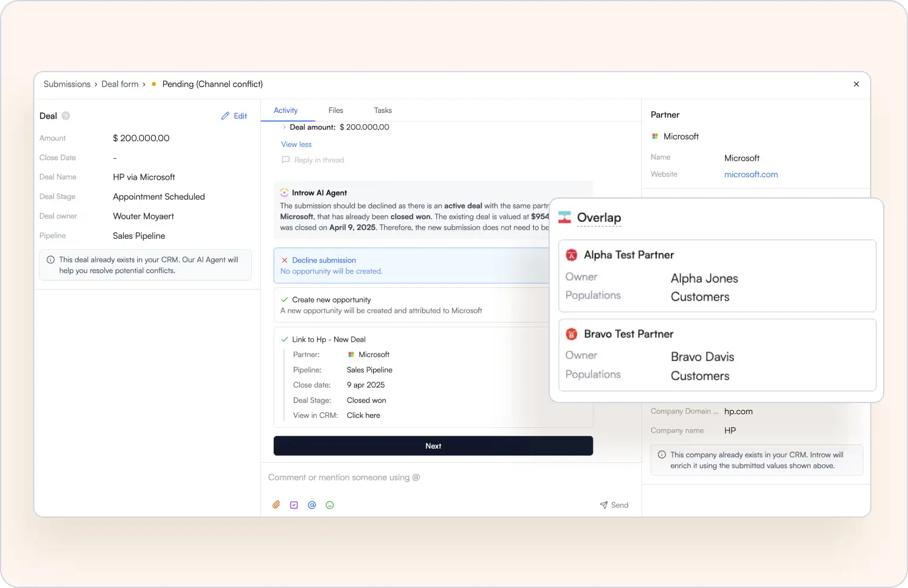Viewport: 908px width, 588px height.
Task: Click the hp.com company domain value
Action: point(738,411)
